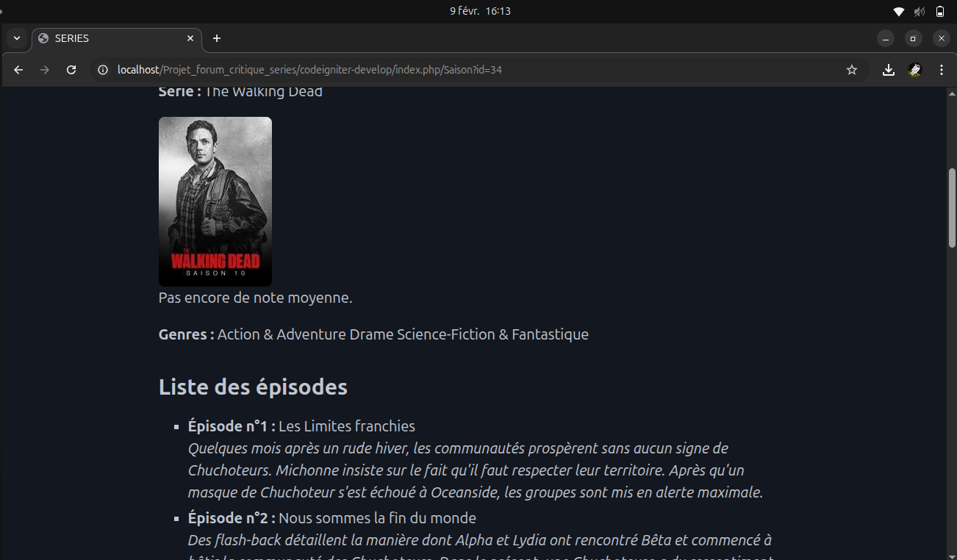Open a new tab with the plus button

(216, 38)
